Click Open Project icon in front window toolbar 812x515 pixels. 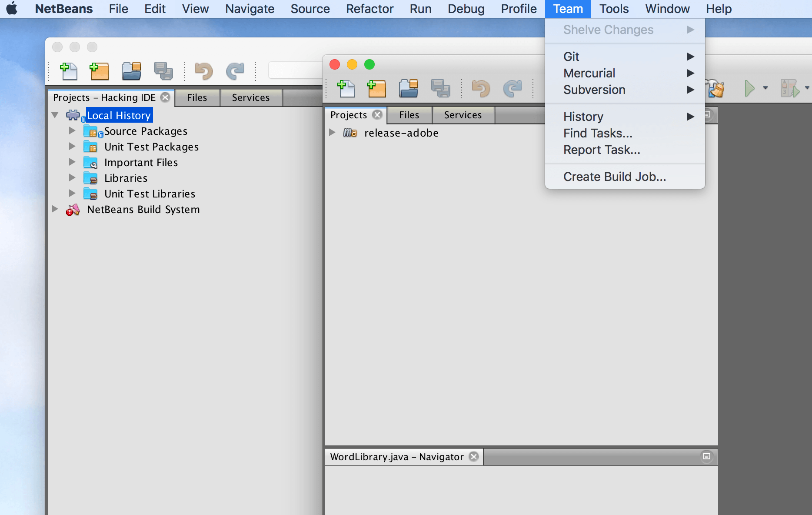409,89
